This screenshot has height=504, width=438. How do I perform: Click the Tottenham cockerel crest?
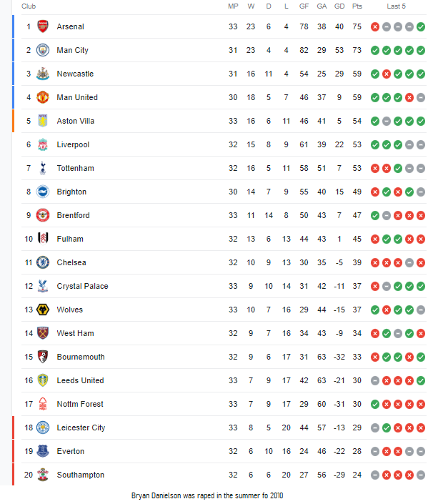(43, 168)
